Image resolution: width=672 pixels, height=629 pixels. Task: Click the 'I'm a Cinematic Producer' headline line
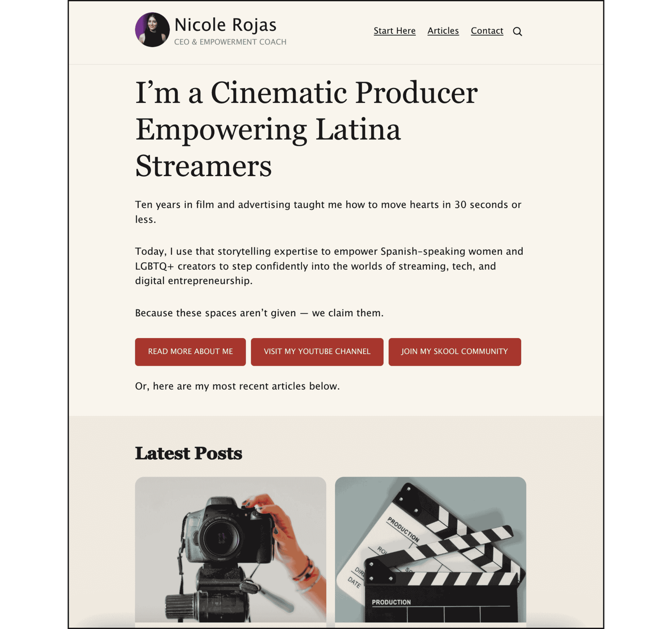point(306,93)
